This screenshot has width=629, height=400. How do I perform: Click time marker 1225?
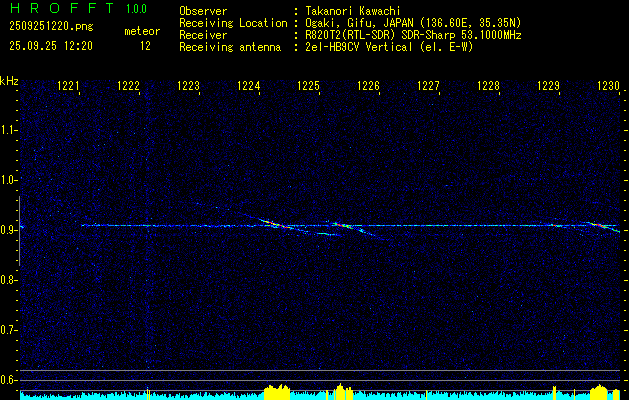coord(308,86)
